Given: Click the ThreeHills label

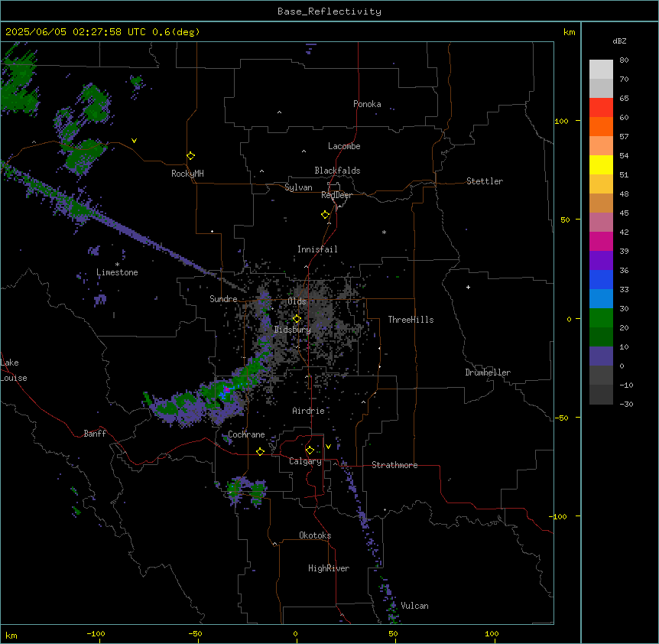Looking at the screenshot, I should 411,320.
